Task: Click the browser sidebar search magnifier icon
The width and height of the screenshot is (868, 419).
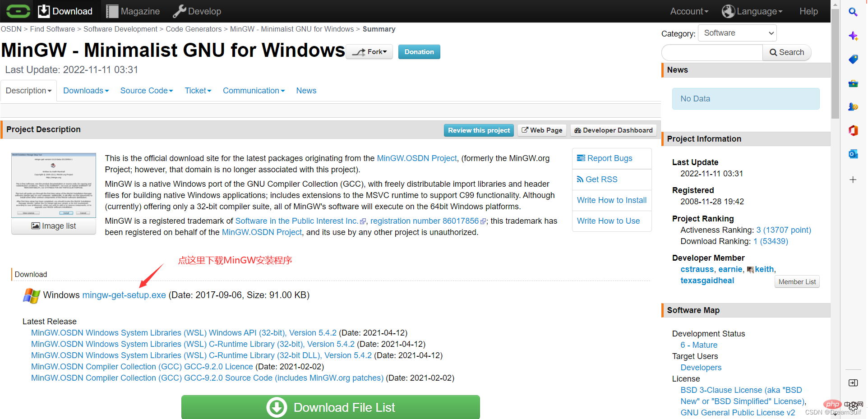Action: [853, 12]
